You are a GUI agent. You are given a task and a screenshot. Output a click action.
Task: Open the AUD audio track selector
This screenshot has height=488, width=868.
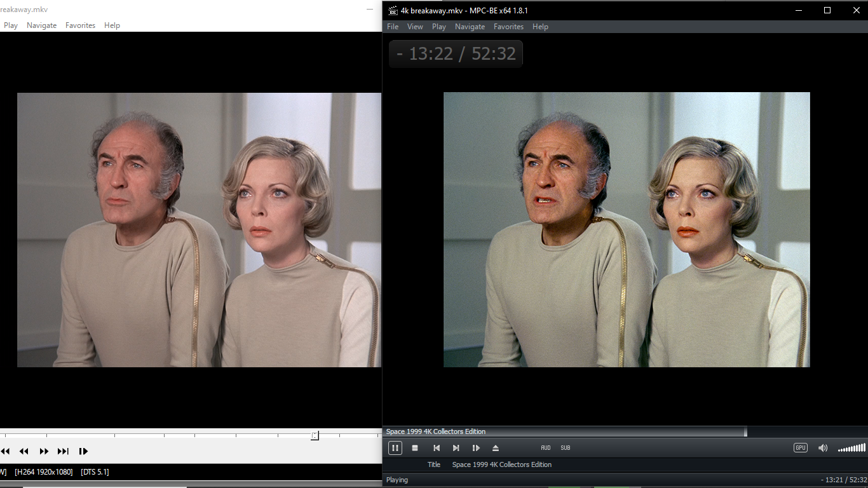(546, 448)
